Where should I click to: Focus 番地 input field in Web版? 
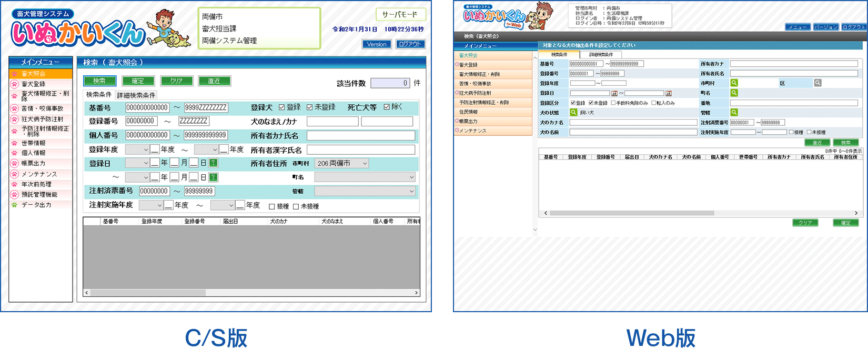(x=794, y=103)
